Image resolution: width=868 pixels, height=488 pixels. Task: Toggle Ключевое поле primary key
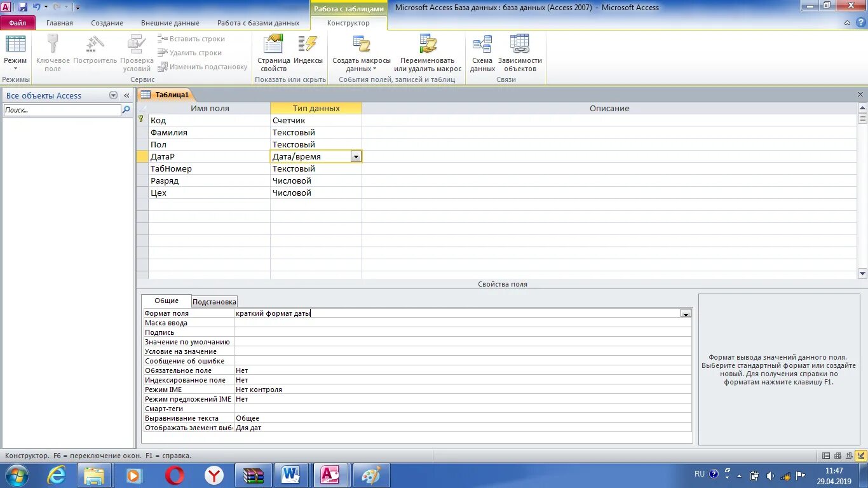click(x=53, y=53)
